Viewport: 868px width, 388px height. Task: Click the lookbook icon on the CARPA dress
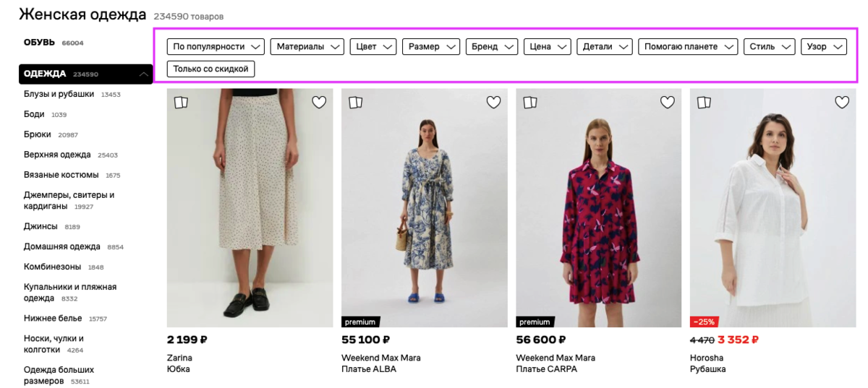(x=529, y=103)
